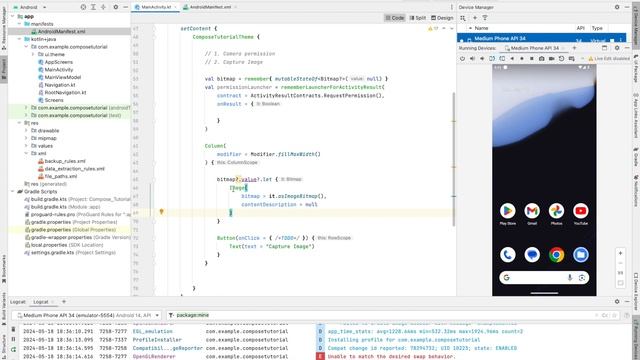Screen dimensions: 640x360
Task: Click the filter funnel icon in Device Manager
Action: tap(485, 18)
